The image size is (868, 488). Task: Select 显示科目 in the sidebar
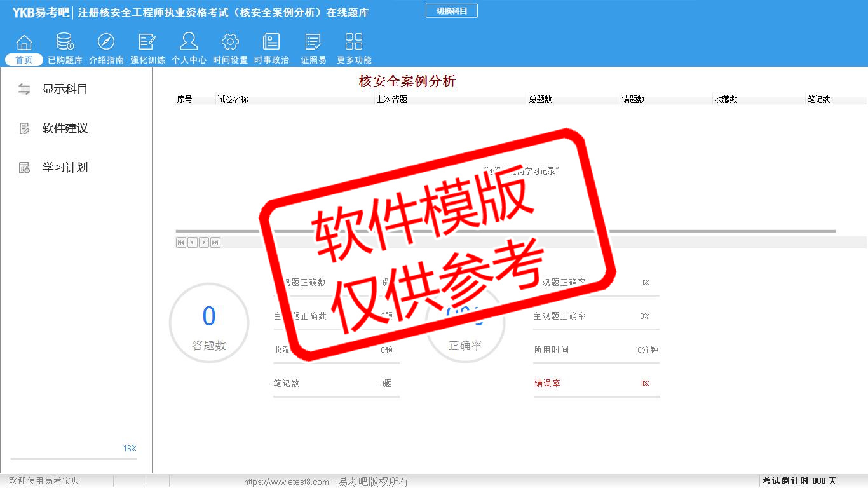65,89
